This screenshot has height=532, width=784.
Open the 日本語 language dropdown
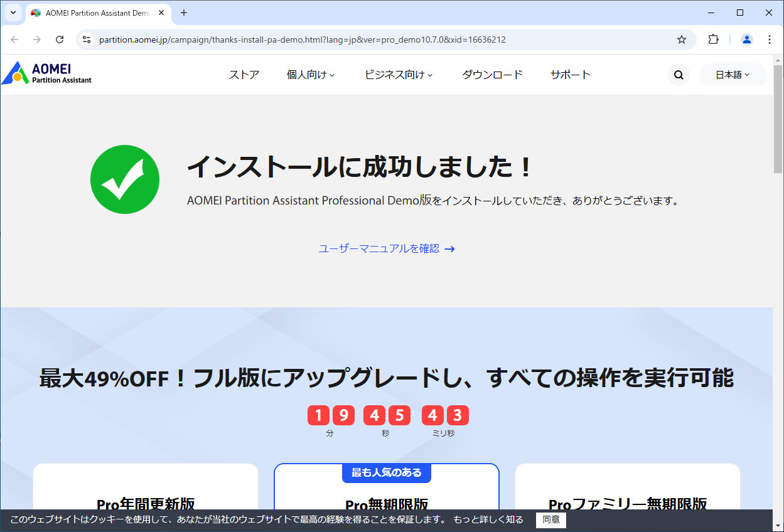[733, 74]
